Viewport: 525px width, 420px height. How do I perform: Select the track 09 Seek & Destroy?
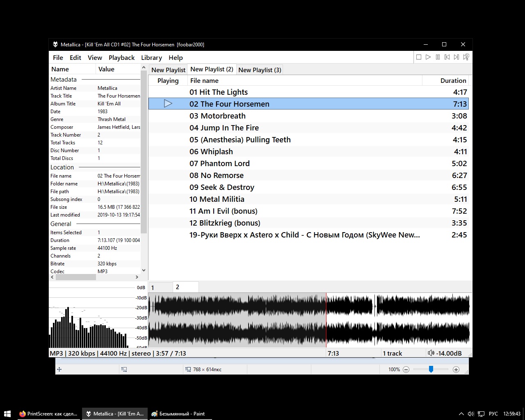[222, 187]
